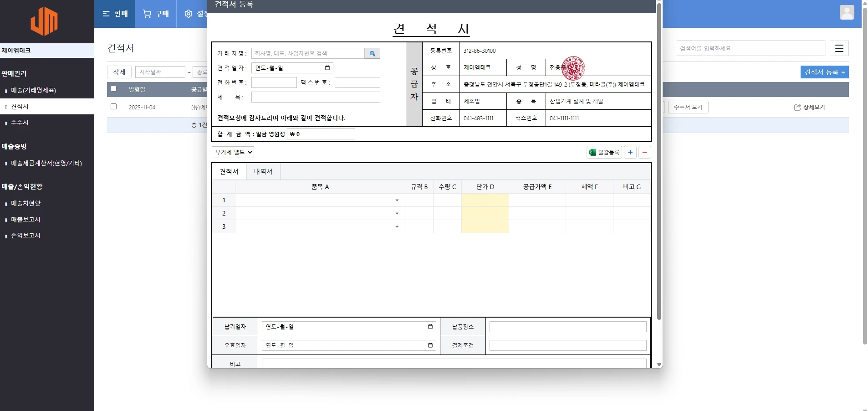Click the 삭제 delete button
Viewport: 868px width, 411px height.
(x=119, y=72)
